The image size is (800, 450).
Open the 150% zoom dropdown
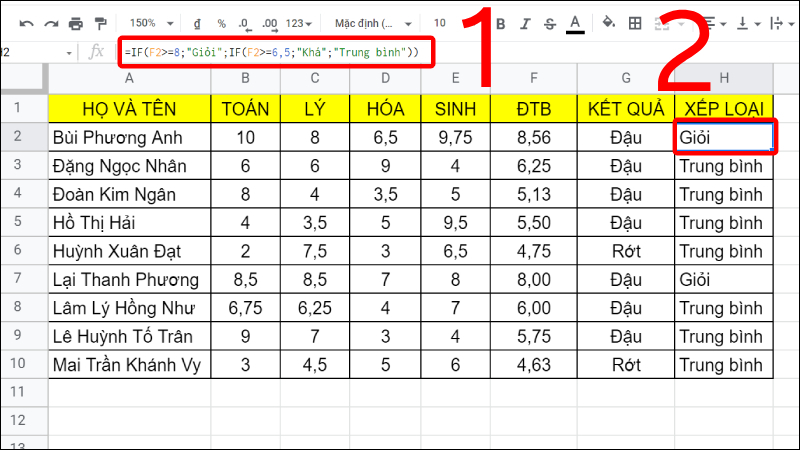150,22
